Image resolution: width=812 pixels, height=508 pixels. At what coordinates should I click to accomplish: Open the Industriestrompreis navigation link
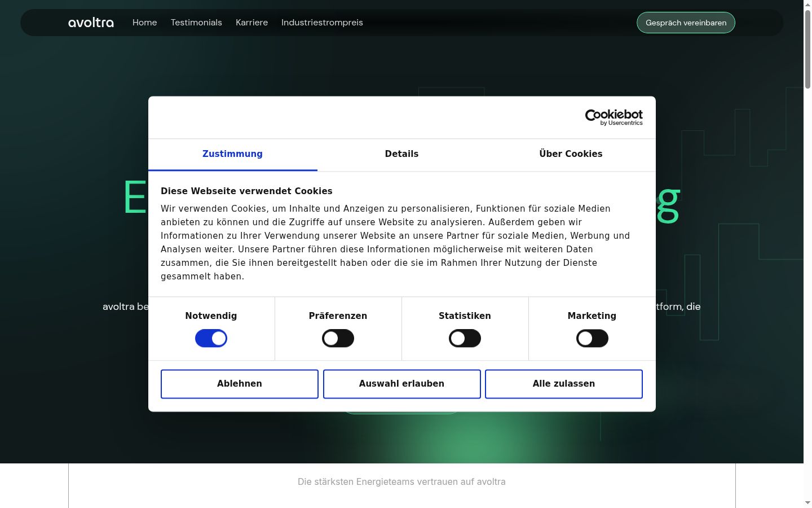pyautogui.click(x=322, y=23)
